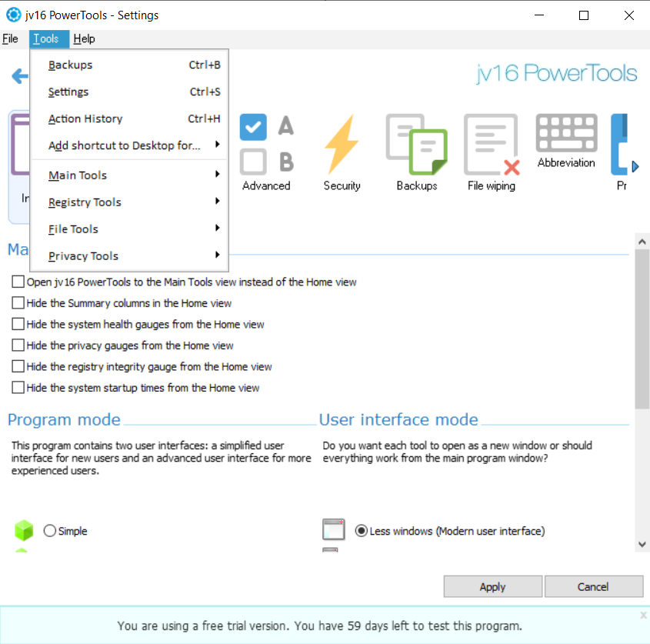Click the jv16 PowerTools logo icon
650x644 pixels.
coord(12,14)
